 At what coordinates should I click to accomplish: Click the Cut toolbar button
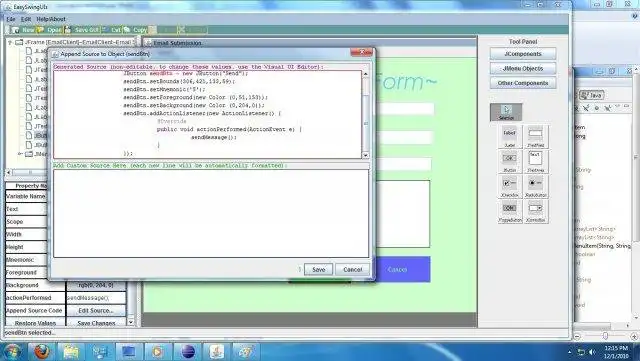point(111,30)
